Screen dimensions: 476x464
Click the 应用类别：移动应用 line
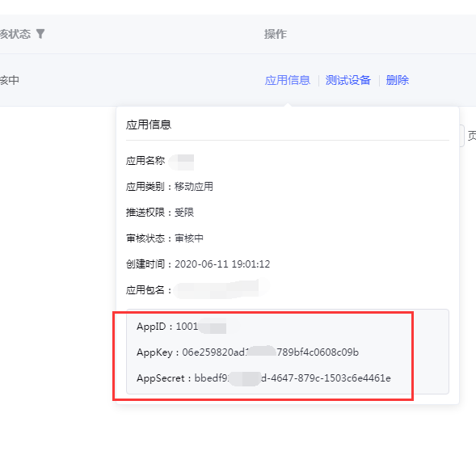coord(170,186)
